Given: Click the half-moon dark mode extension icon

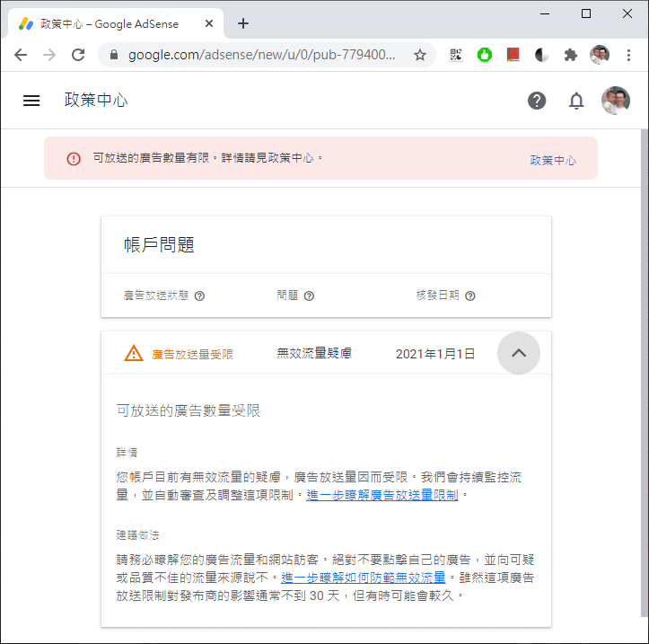Looking at the screenshot, I should (x=541, y=55).
